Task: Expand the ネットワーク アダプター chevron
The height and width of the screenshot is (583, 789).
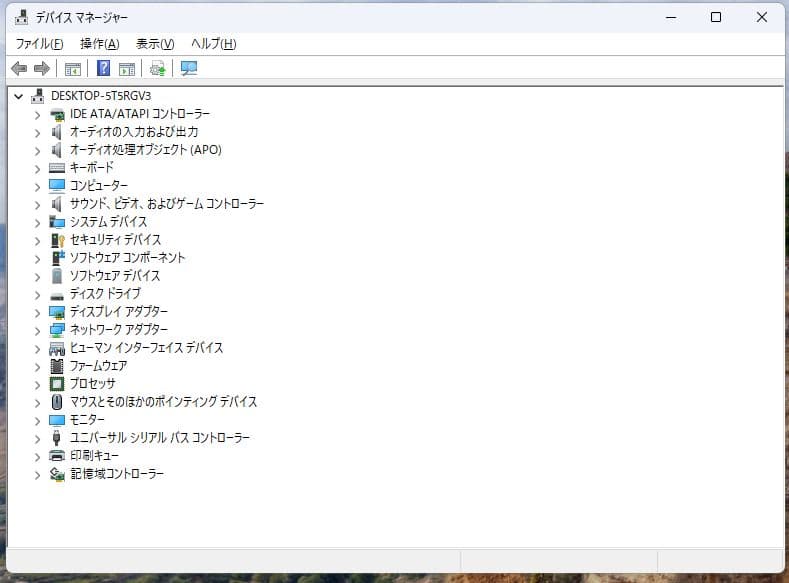Action: [37, 330]
